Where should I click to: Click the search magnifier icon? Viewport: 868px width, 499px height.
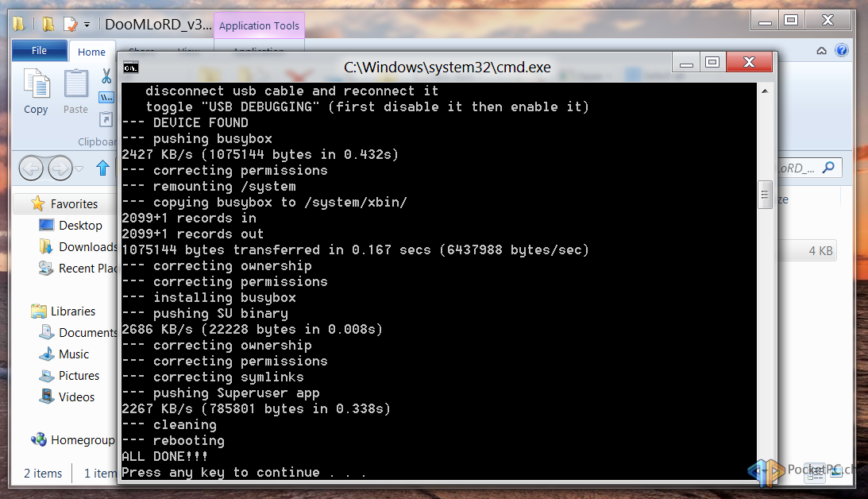(x=827, y=168)
